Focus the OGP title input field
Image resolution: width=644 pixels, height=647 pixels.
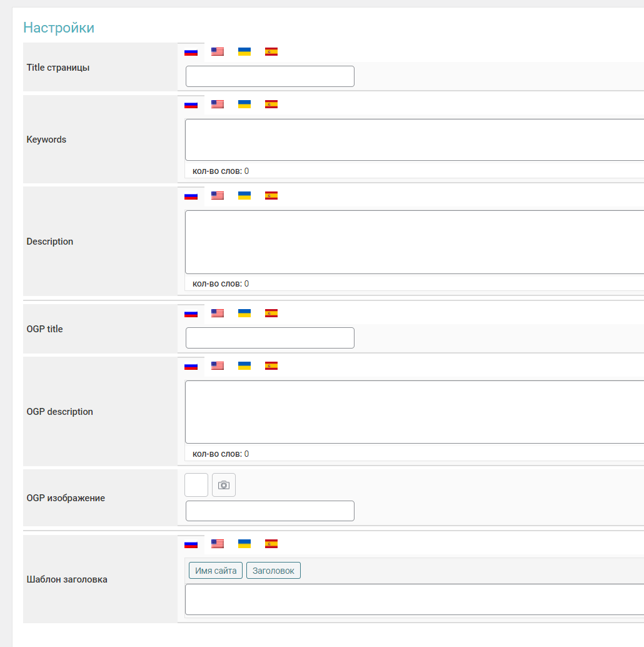tap(270, 338)
